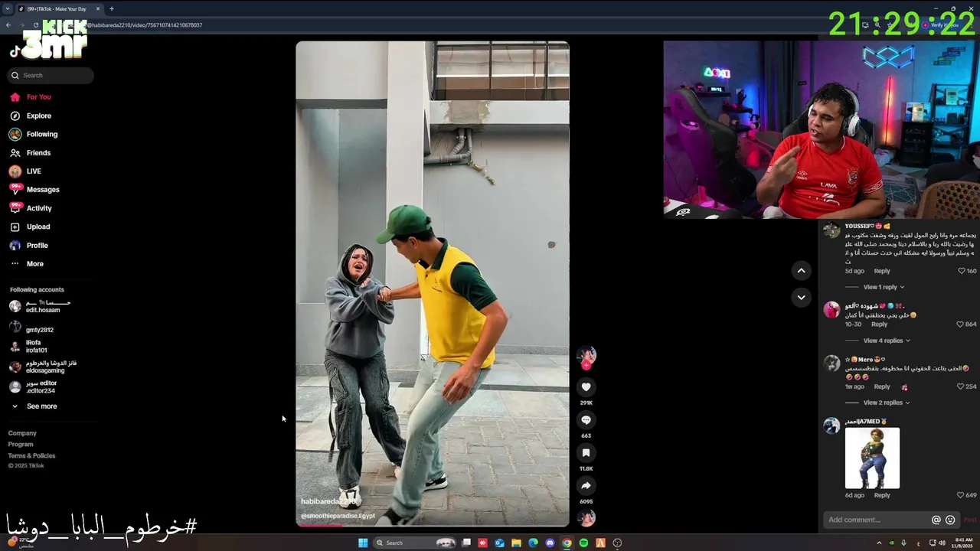Like the video with the heart icon
The height and width of the screenshot is (551, 980).
586,387
